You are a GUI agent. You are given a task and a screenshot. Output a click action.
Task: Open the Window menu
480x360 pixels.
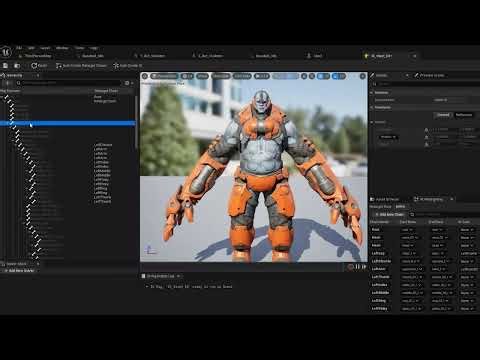(x=62, y=48)
